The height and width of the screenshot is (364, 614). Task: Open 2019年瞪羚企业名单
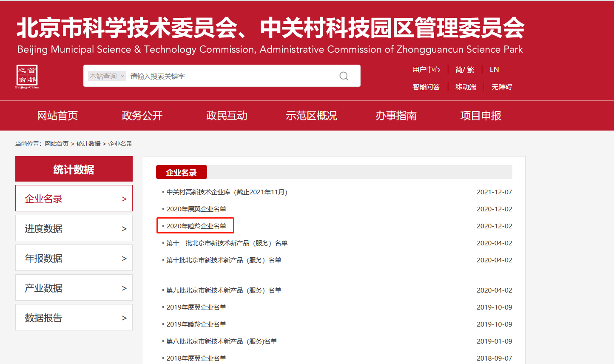click(196, 324)
